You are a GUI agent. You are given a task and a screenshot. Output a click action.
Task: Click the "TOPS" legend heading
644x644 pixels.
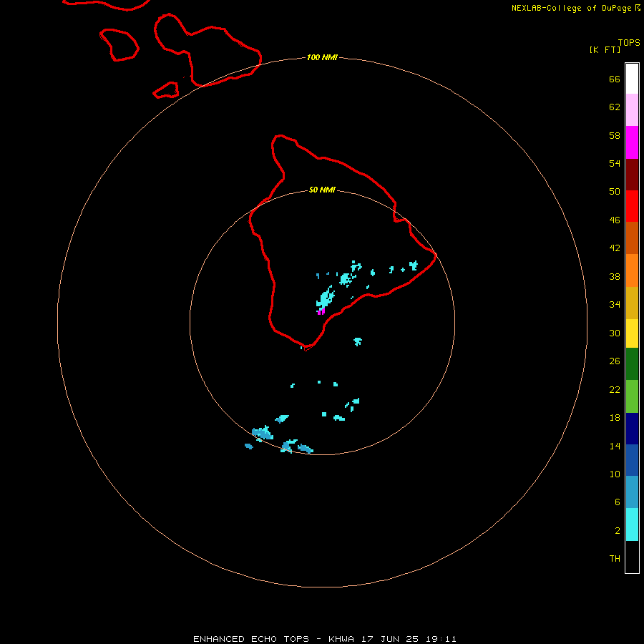pos(629,43)
